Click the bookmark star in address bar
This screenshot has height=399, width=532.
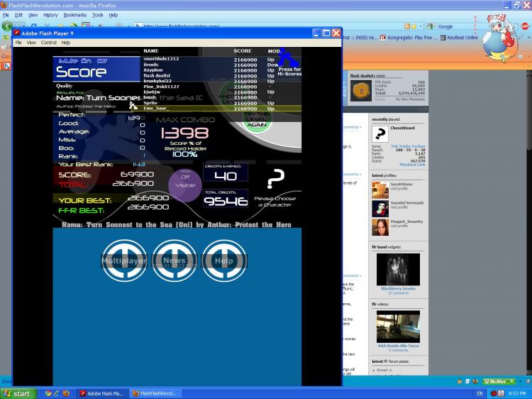point(414,26)
